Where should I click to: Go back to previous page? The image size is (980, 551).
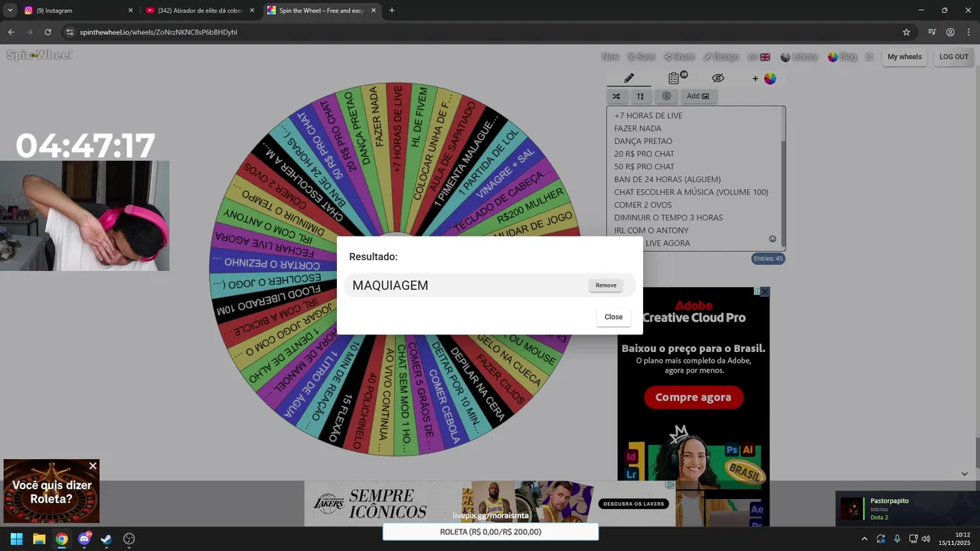(x=11, y=32)
